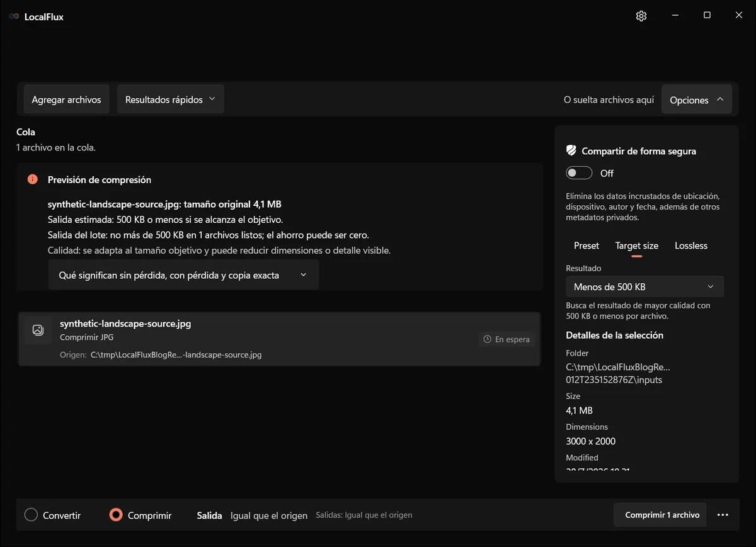This screenshot has width=756, height=547.
Task: Collapse the Opciones panel
Action: 697,100
